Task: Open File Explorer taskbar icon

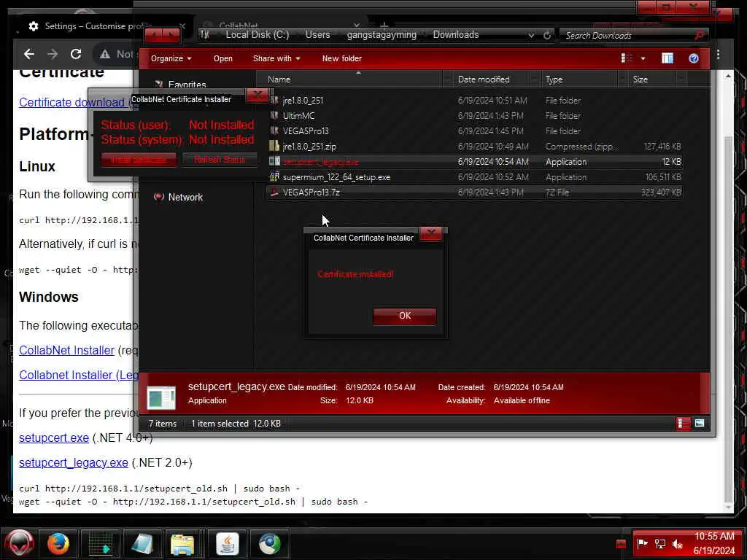Action: (182, 543)
